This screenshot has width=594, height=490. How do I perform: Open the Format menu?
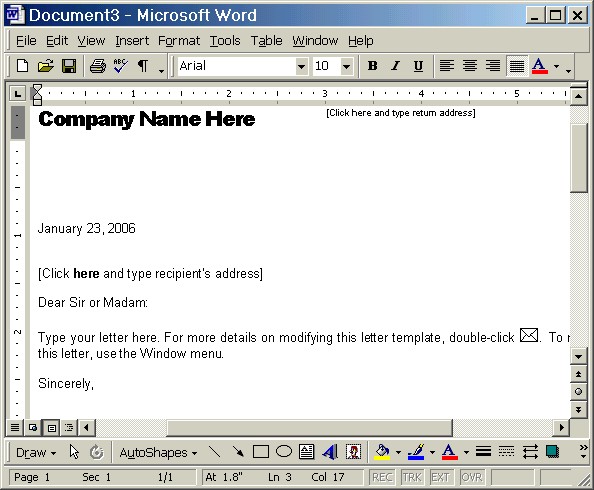point(179,41)
